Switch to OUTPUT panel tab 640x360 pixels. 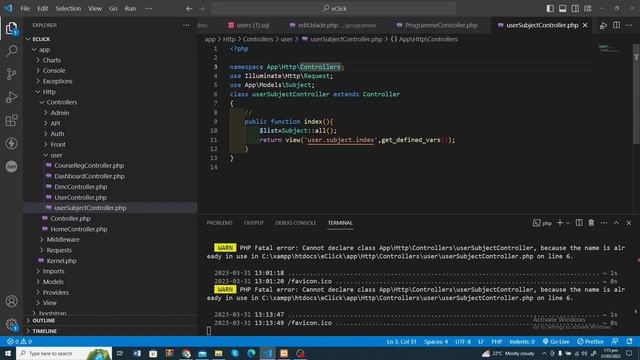[253, 223]
